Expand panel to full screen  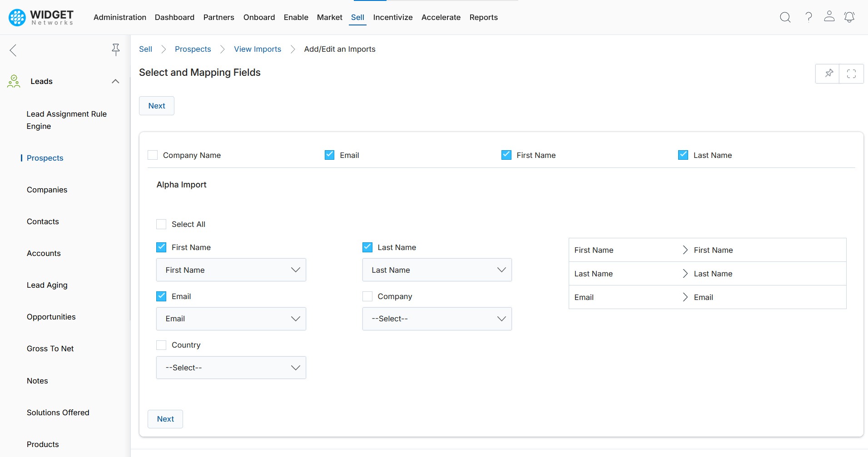point(851,74)
